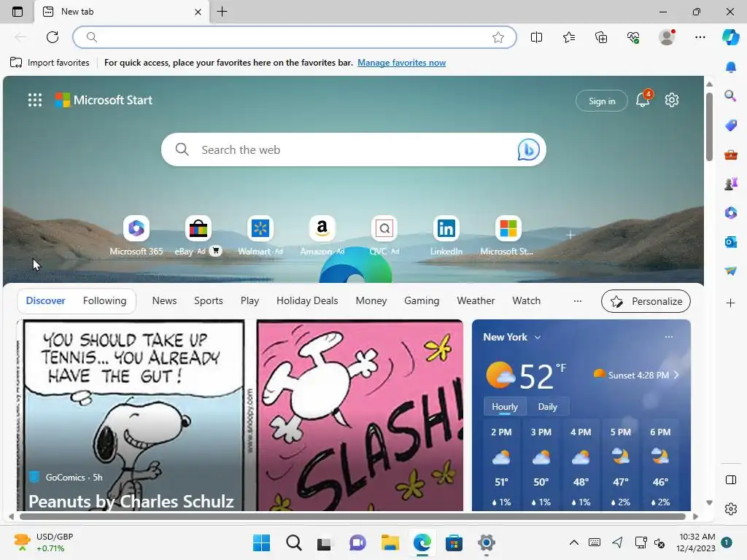Screen dimensions: 747x560
Task: Open Windows Start menu on taskbar
Action: [x=261, y=542]
